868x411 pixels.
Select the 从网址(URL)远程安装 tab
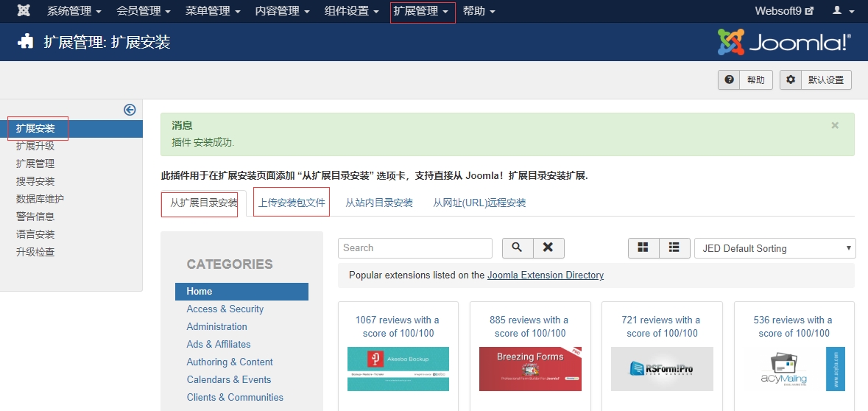(x=479, y=203)
